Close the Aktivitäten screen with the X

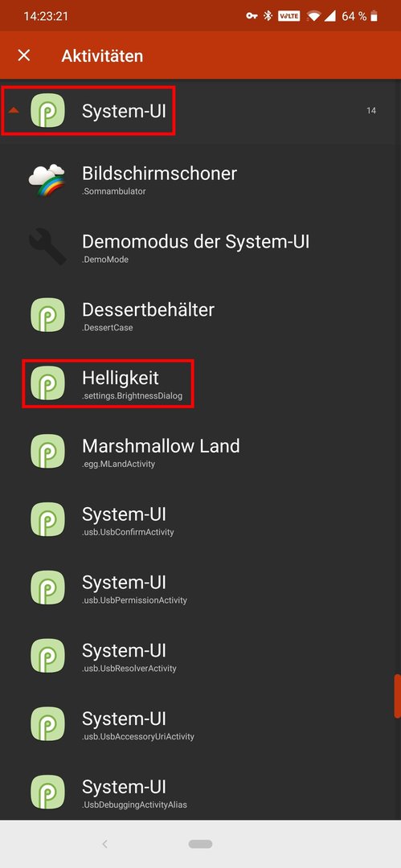tap(24, 55)
